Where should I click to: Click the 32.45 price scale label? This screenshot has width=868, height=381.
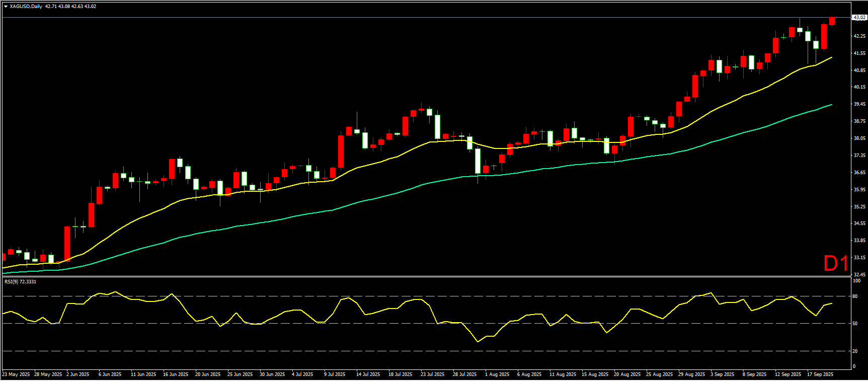(x=859, y=275)
